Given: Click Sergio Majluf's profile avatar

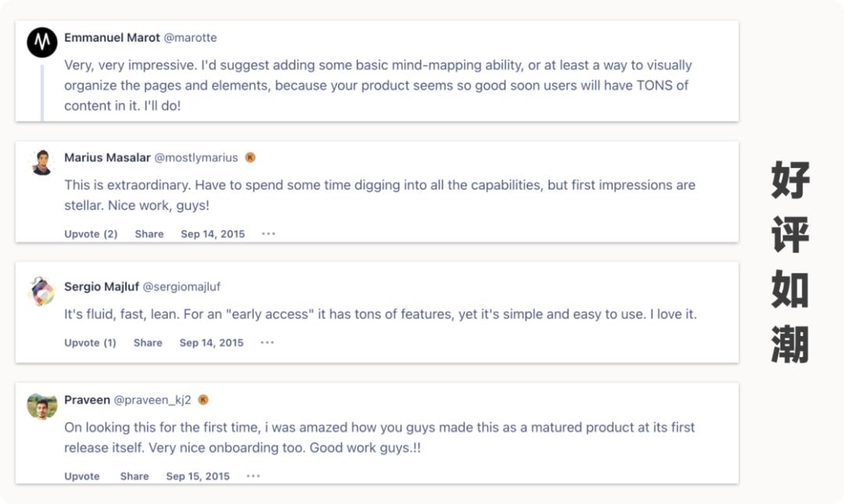Looking at the screenshot, I should pos(42,291).
